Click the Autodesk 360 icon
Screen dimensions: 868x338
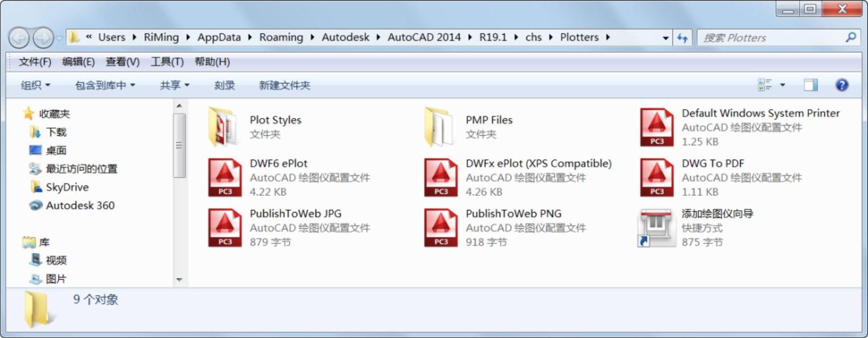(36, 206)
